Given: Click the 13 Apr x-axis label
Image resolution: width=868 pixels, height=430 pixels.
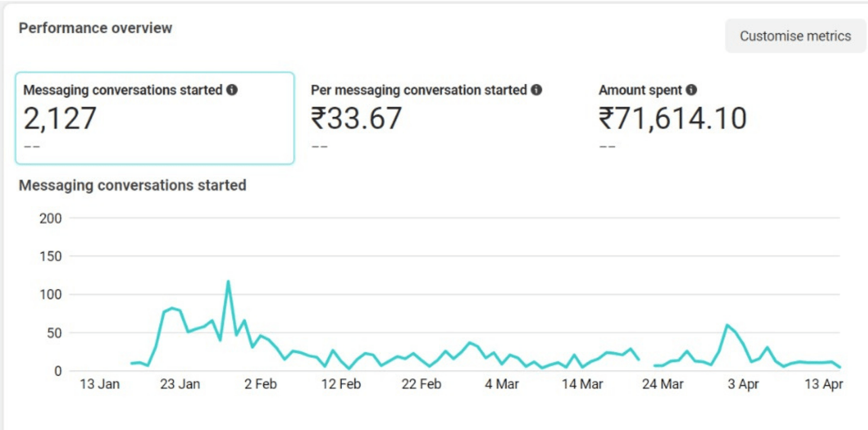Looking at the screenshot, I should [824, 384].
